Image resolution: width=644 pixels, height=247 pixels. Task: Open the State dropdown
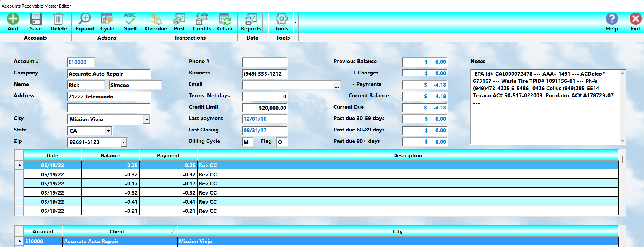click(108, 131)
